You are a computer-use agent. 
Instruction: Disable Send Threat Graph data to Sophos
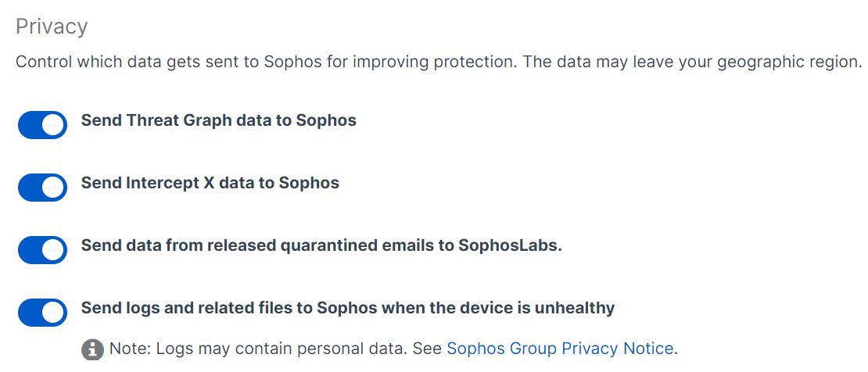click(42, 125)
